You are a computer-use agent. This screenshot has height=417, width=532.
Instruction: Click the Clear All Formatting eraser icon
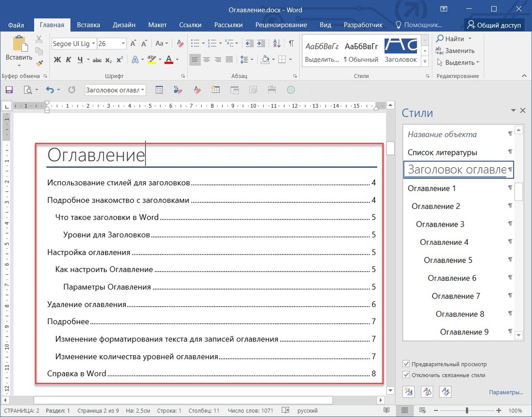tap(180, 43)
